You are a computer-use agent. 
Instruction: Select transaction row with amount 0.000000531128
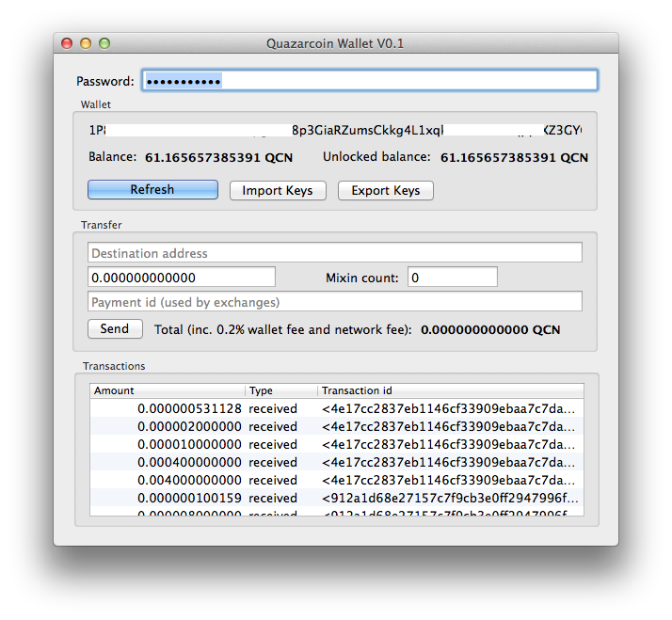[337, 408]
